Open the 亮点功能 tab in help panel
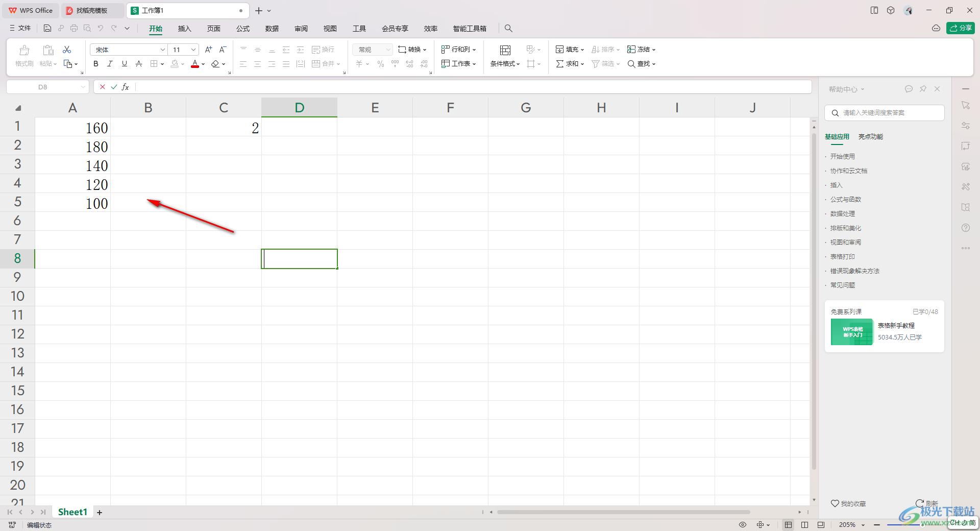The width and height of the screenshot is (980, 531). [x=871, y=137]
